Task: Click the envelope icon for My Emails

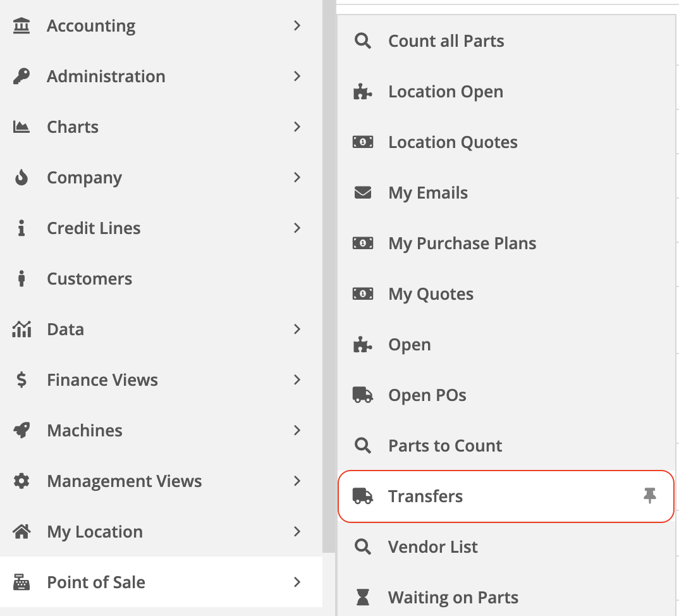Action: (x=363, y=193)
